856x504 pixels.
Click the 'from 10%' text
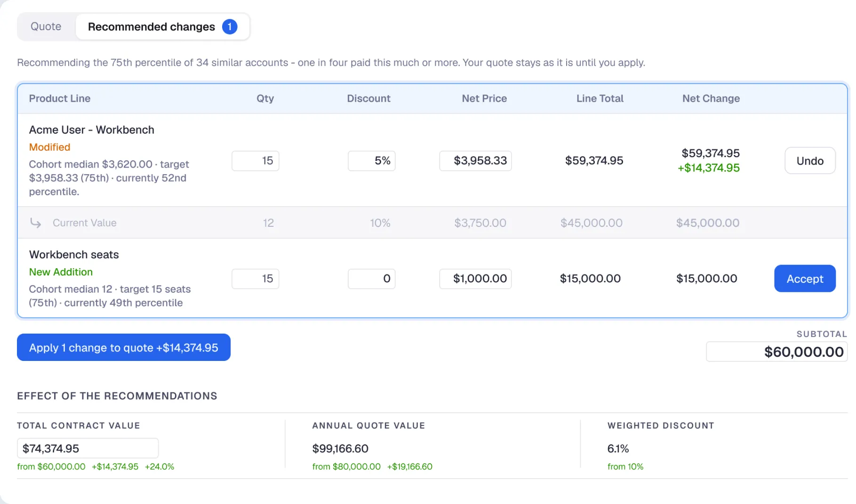click(x=625, y=466)
